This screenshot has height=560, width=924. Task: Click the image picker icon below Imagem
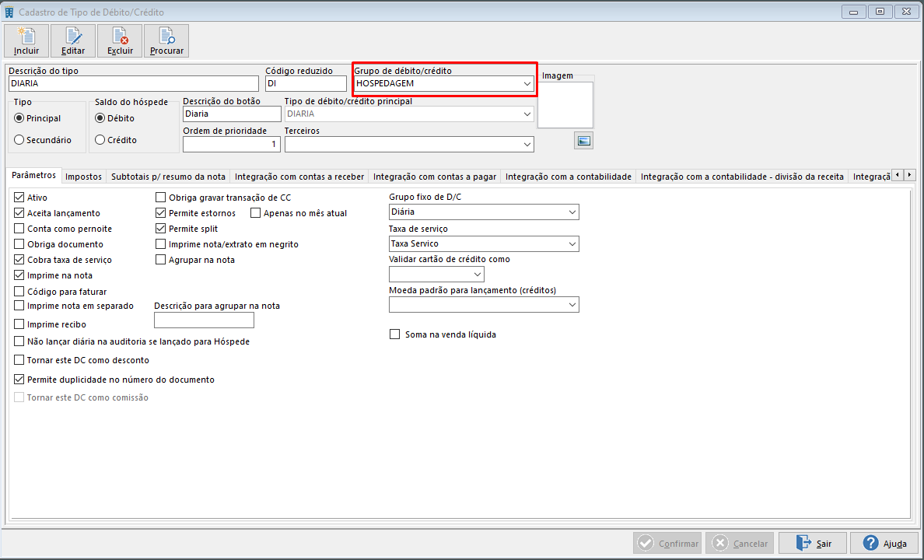point(583,141)
